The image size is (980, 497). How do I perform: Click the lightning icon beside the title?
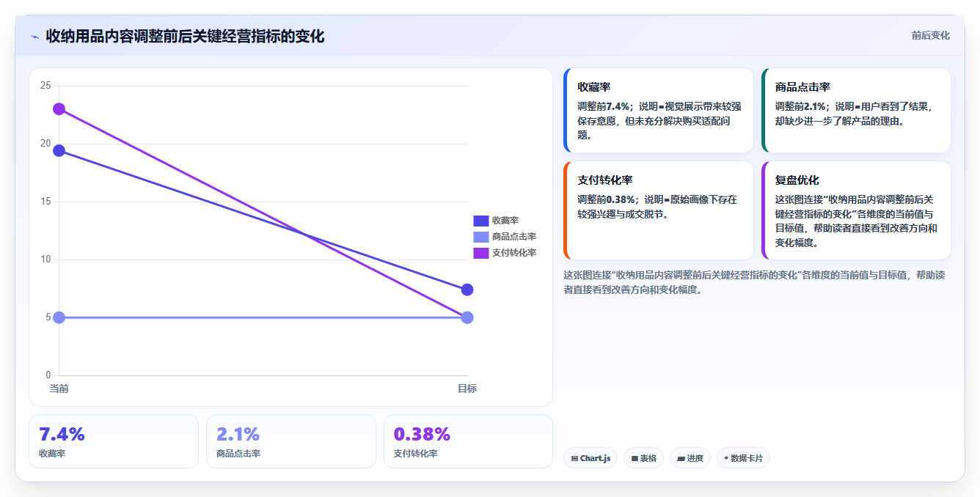[35, 37]
